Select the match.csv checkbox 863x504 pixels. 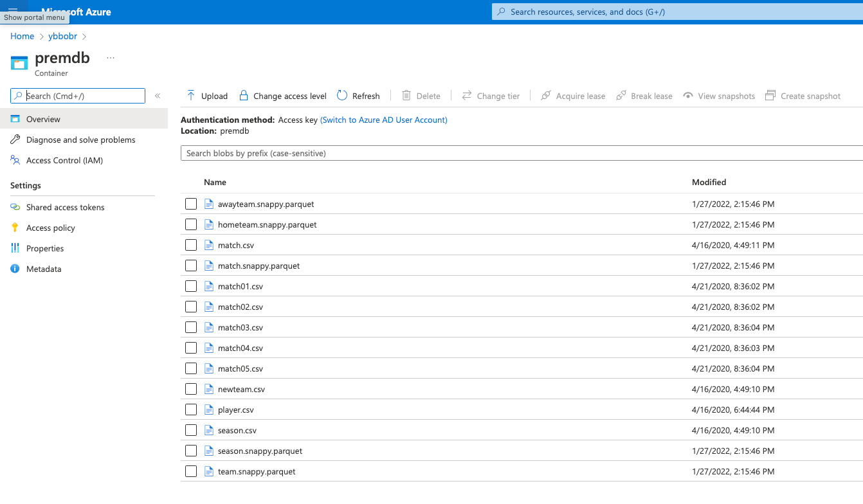click(191, 245)
